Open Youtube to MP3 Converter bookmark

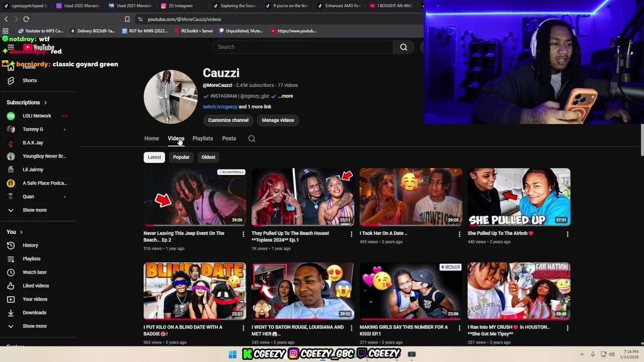[41, 31]
